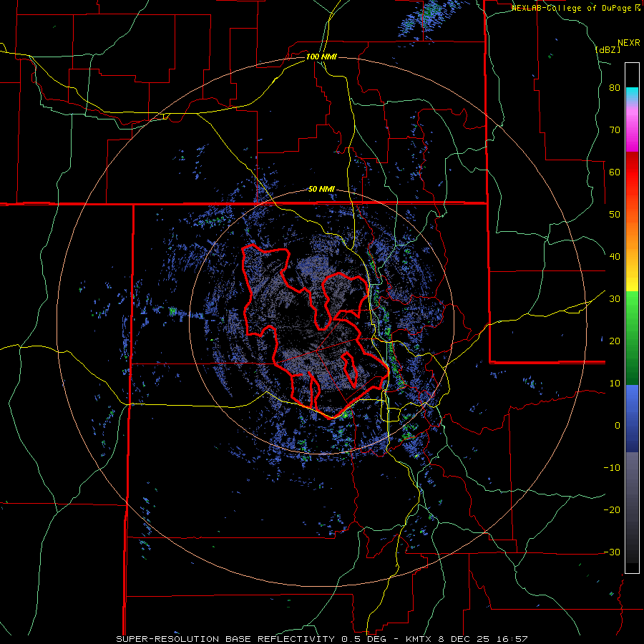This screenshot has width=644, height=644.
Task: Click the 0 value on the dBZ scale
Action: (618, 426)
